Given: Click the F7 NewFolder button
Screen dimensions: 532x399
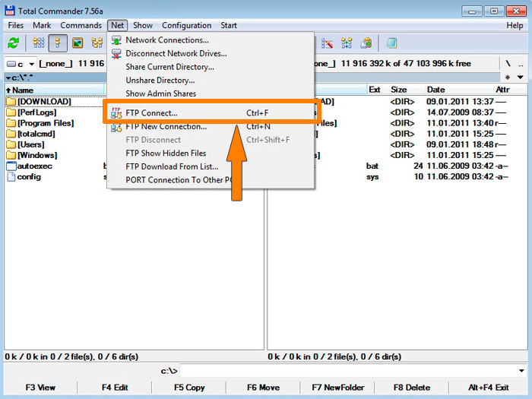Looking at the screenshot, I should pos(338,388).
